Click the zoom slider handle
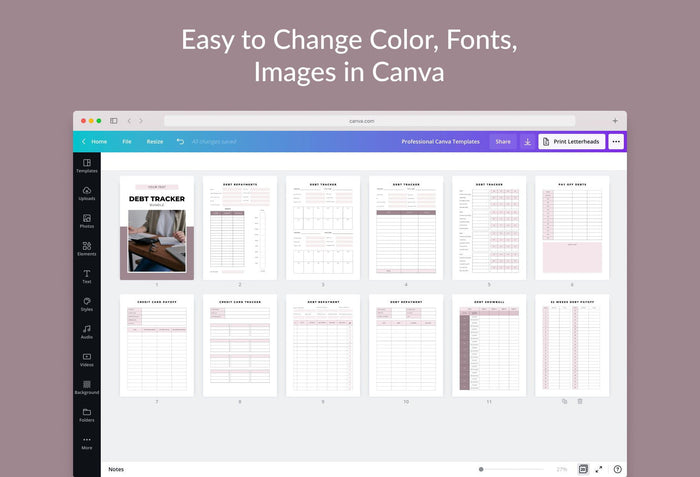The image size is (700, 477). point(481,469)
